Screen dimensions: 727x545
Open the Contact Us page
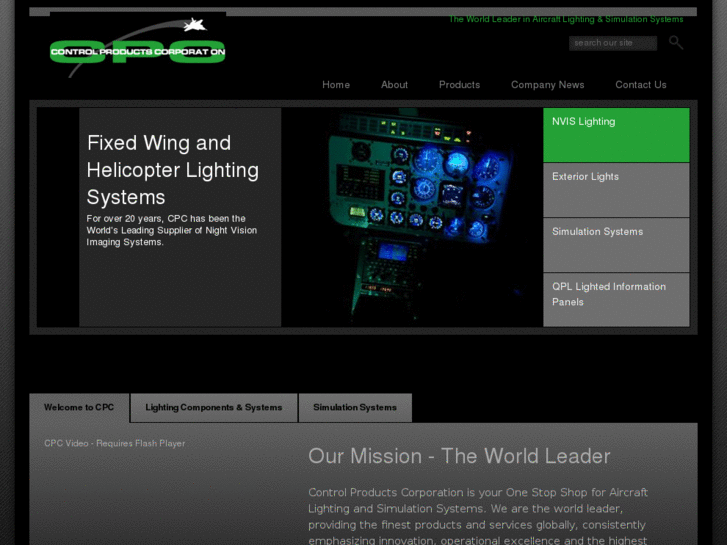(641, 85)
